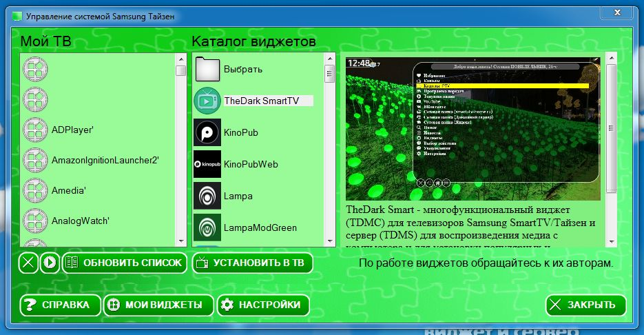Click the TheDark Smart preview screenshot
644x335 pixels.
click(x=473, y=129)
